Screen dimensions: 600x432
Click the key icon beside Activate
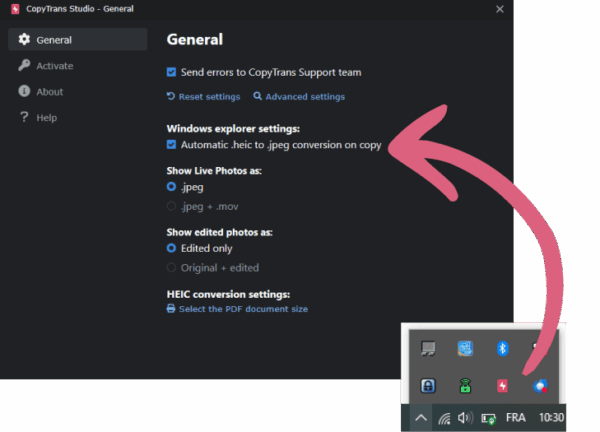[x=24, y=65]
